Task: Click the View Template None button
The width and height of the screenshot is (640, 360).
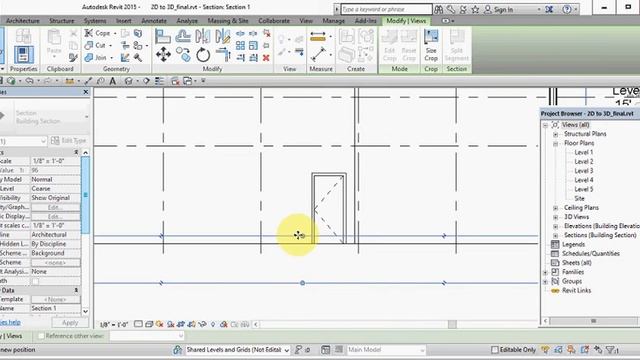Action: [56, 299]
